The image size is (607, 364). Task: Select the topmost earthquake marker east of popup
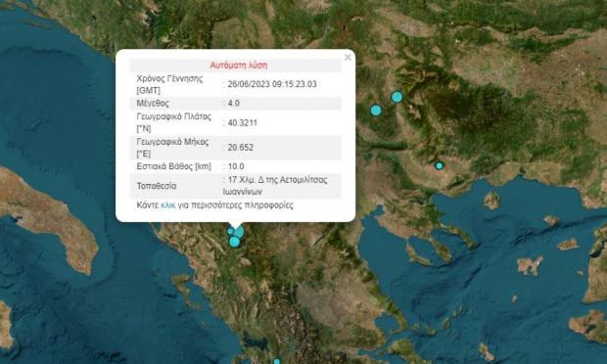tap(397, 97)
